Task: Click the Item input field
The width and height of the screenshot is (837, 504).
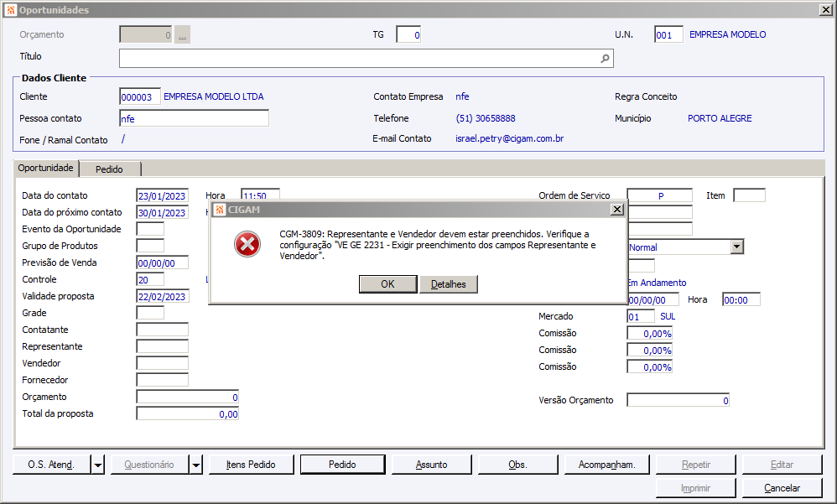Action: click(749, 195)
